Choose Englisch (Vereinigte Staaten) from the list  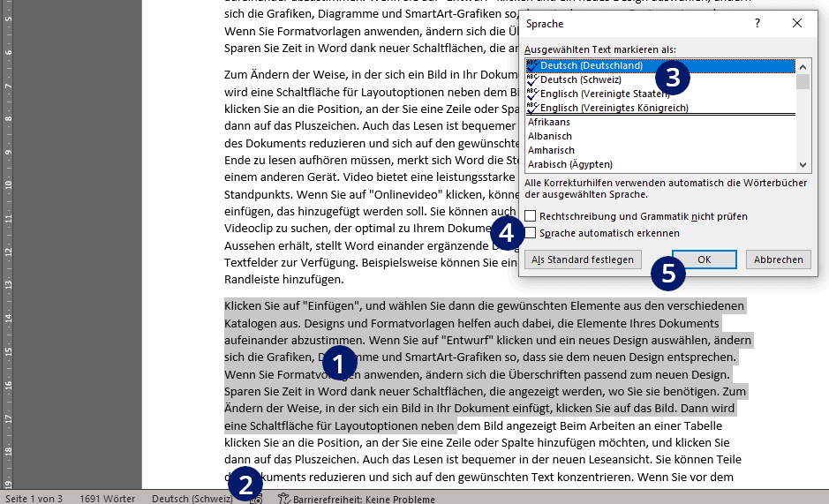[x=660, y=94]
